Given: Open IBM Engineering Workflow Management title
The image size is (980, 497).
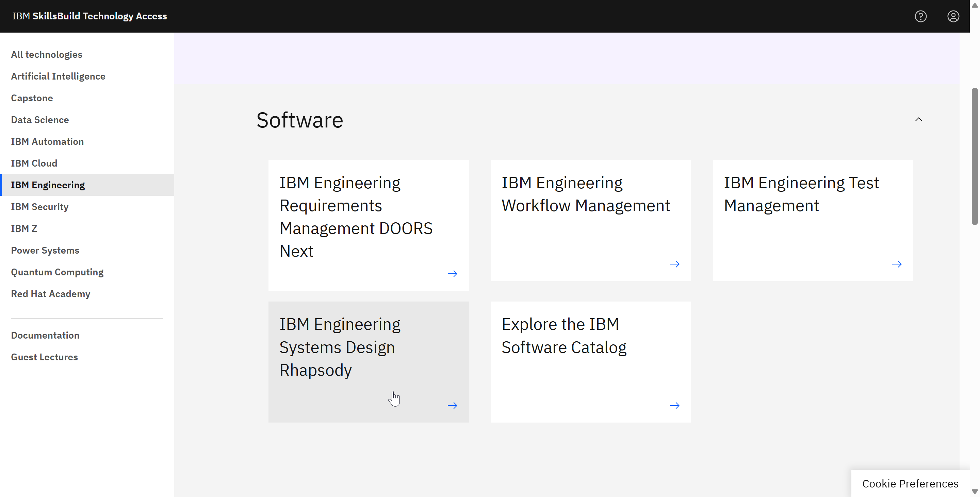Looking at the screenshot, I should tap(586, 194).
